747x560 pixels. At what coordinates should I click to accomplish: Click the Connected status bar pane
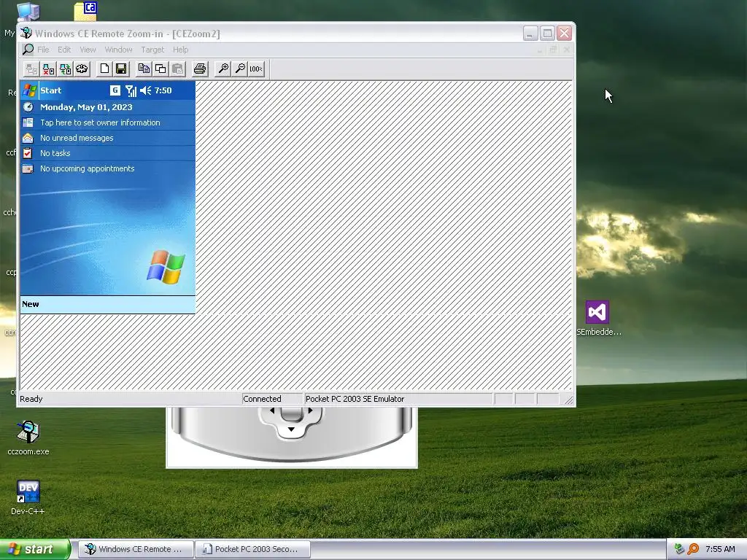tap(273, 399)
